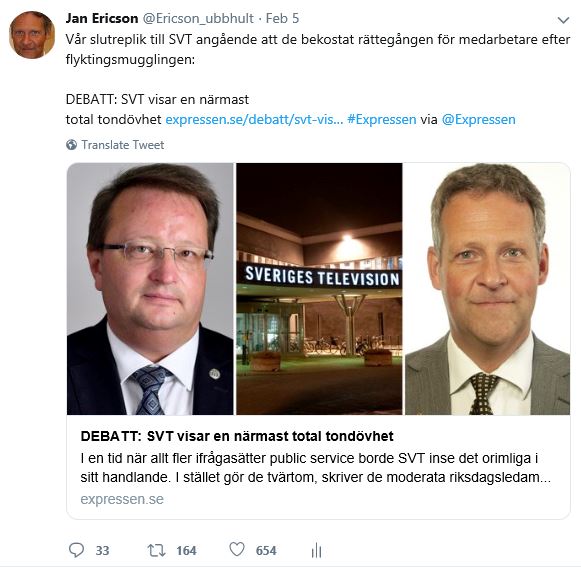The width and height of the screenshot is (581, 567).
Task: Click photo of man with glasses
Action: (150, 289)
